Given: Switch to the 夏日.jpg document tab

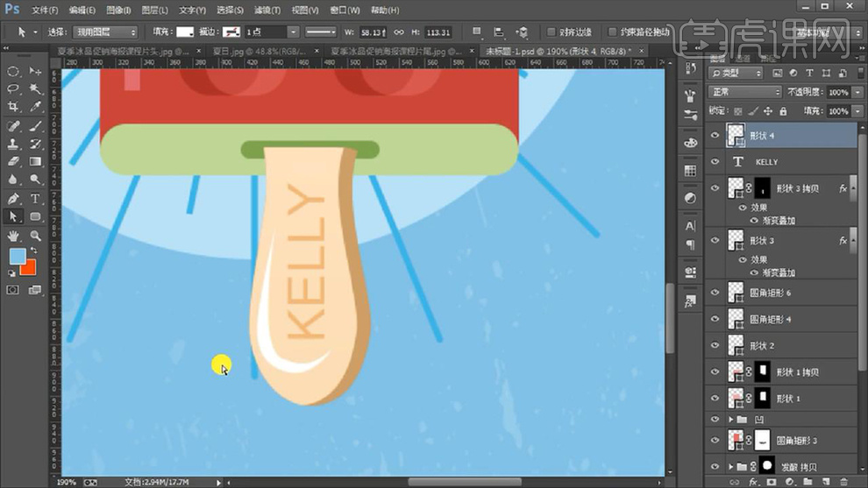Looking at the screenshot, I should (x=253, y=51).
